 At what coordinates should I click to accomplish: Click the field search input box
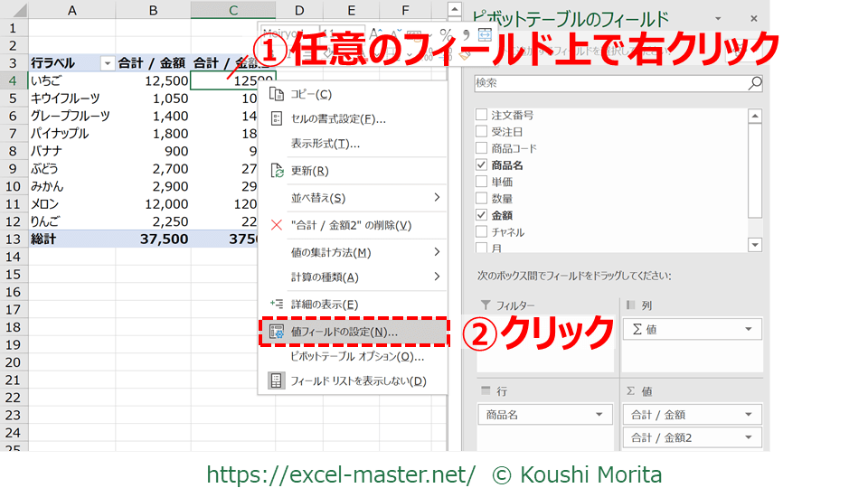coord(610,83)
